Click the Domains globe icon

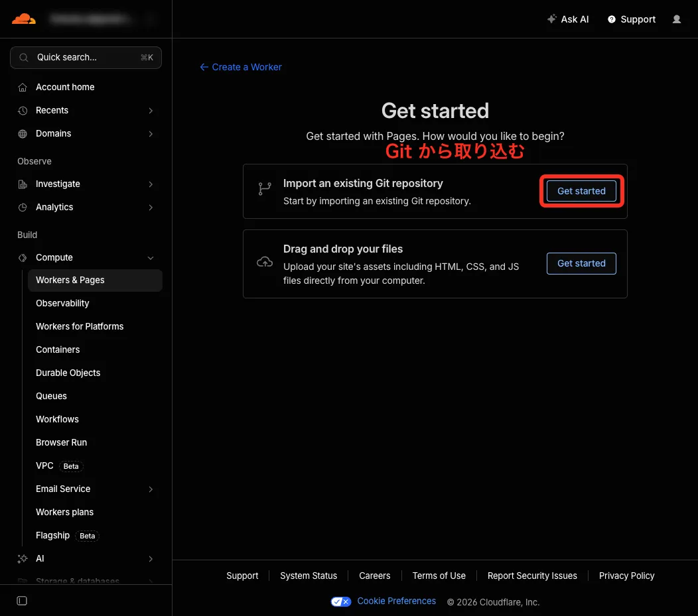pyautogui.click(x=23, y=133)
